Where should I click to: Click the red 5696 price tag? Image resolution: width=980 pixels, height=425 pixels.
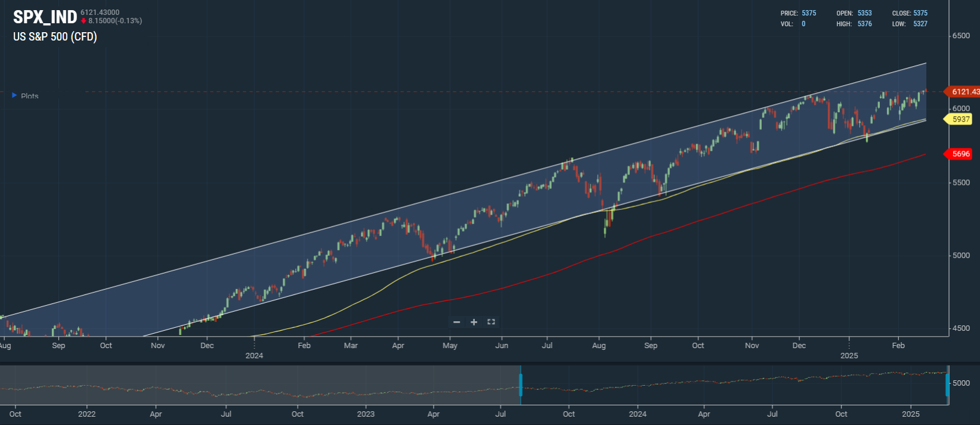pyautogui.click(x=959, y=154)
